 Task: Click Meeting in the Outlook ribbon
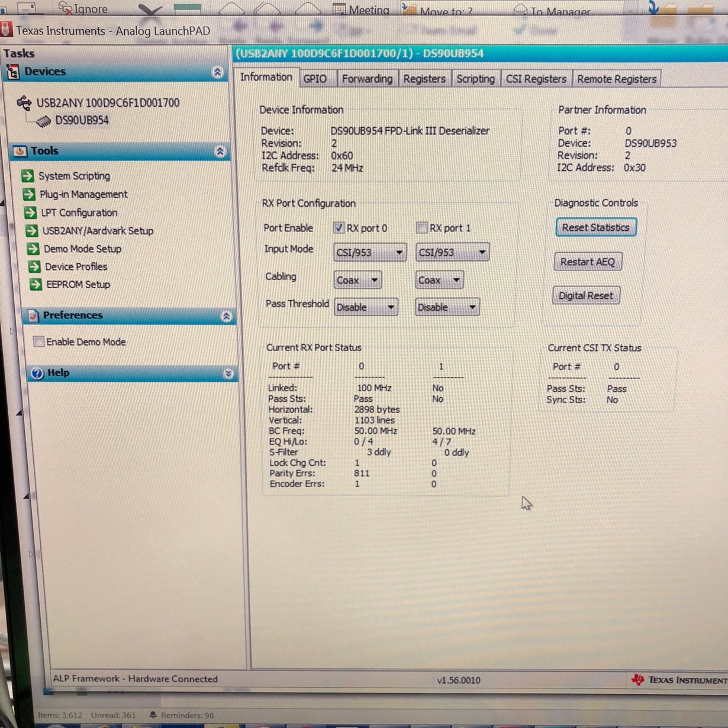point(361,9)
